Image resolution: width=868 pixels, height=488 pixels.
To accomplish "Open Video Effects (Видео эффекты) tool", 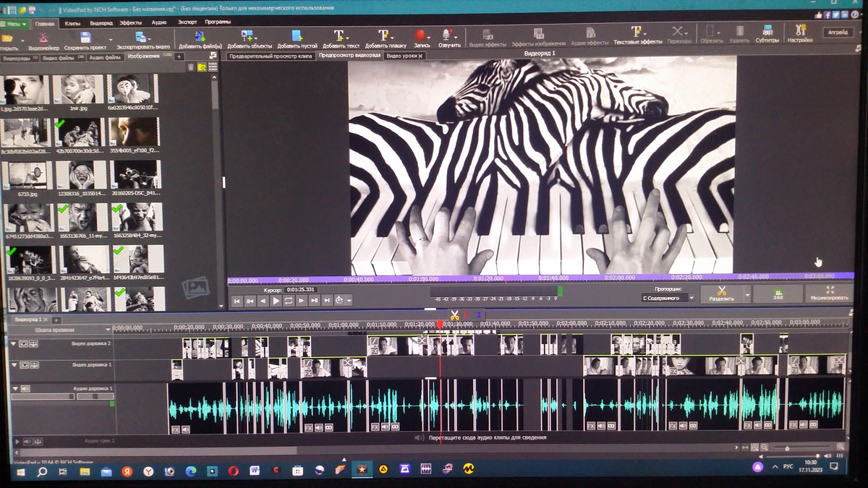I will click(488, 33).
